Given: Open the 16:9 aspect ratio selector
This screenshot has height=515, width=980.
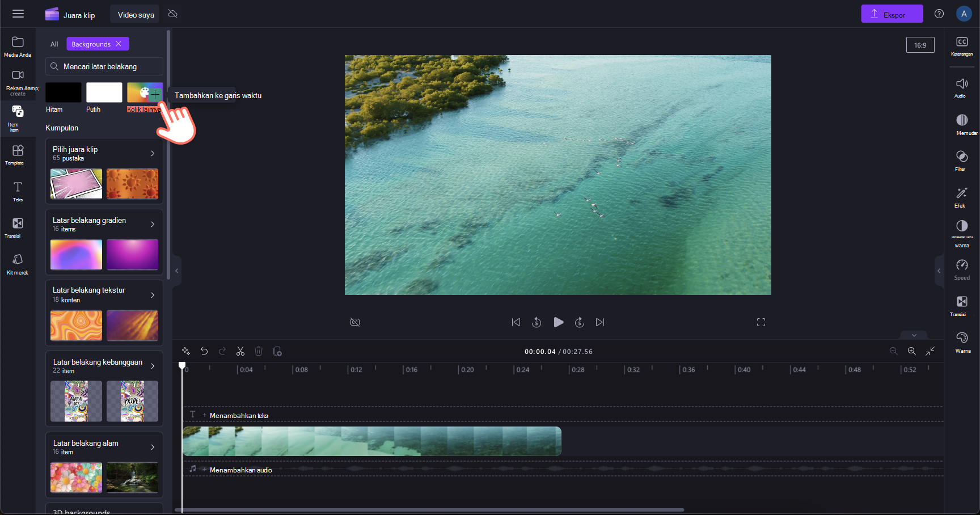Looking at the screenshot, I should 920,45.
